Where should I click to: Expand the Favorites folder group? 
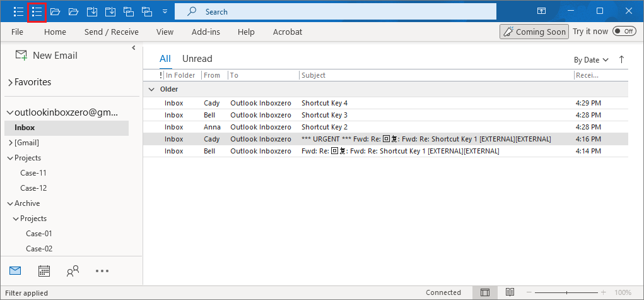(10, 82)
